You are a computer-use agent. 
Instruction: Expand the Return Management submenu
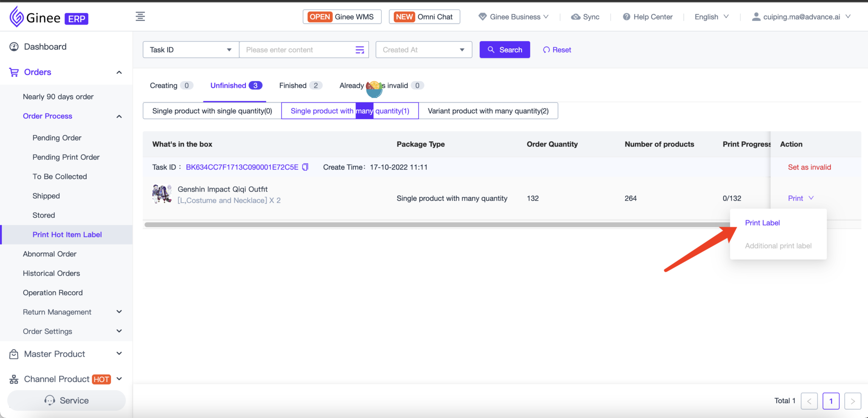[x=119, y=312]
